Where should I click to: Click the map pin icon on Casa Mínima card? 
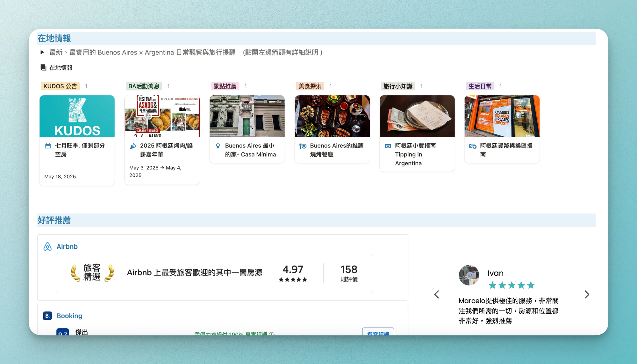tap(218, 146)
